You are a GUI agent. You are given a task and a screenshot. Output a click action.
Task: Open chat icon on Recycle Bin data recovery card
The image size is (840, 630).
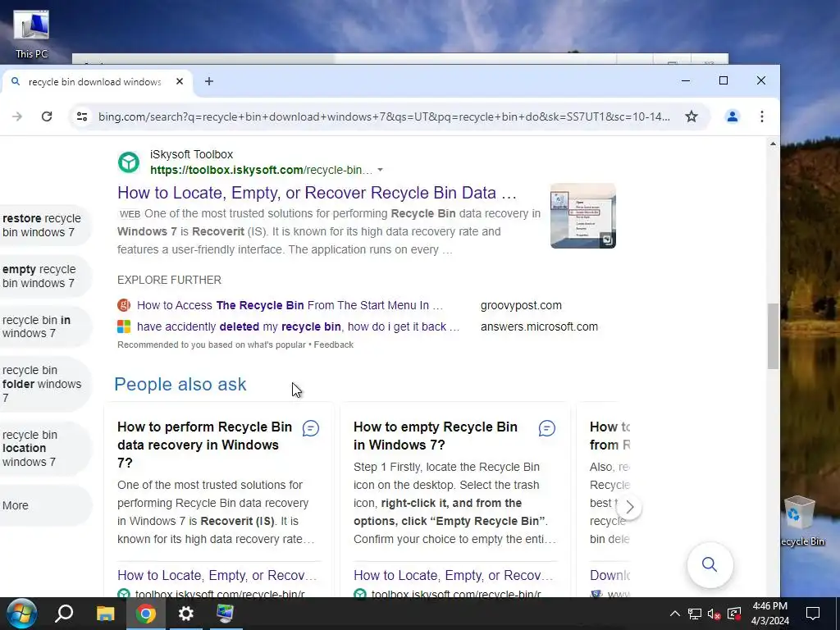click(311, 428)
